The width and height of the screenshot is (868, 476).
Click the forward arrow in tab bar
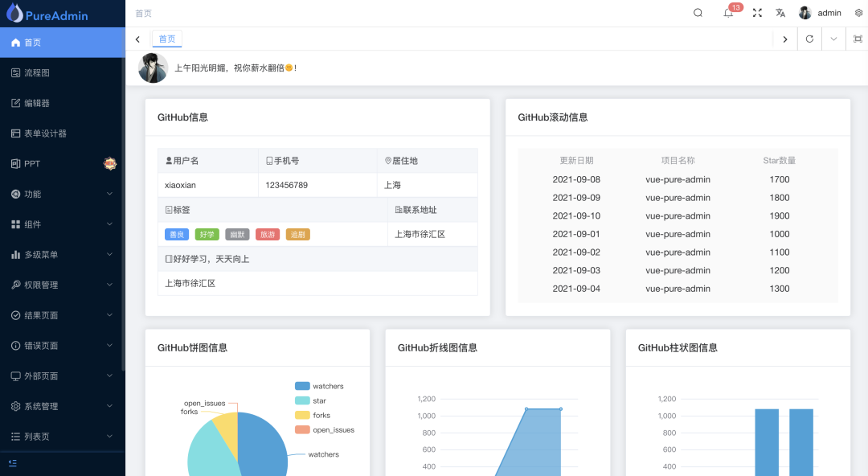785,39
